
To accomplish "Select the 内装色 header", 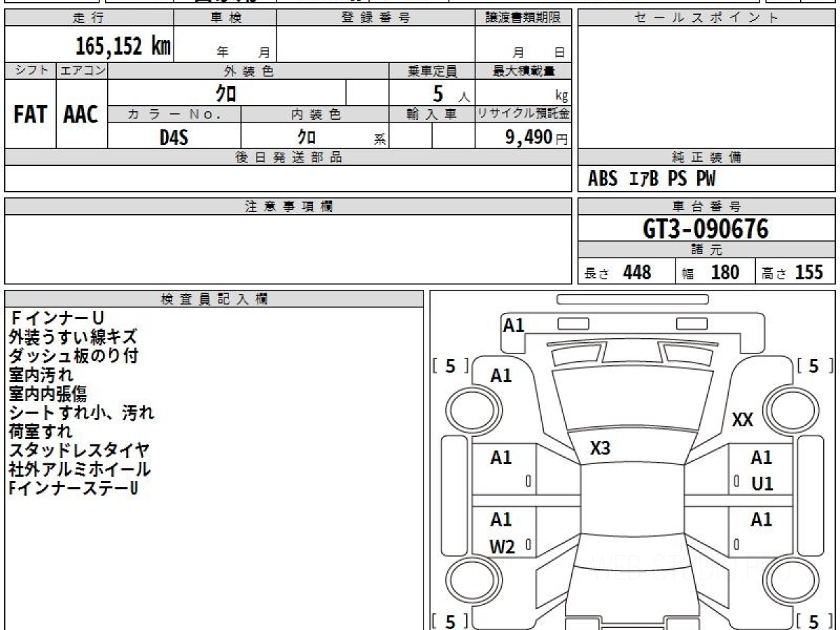I will (x=315, y=115).
